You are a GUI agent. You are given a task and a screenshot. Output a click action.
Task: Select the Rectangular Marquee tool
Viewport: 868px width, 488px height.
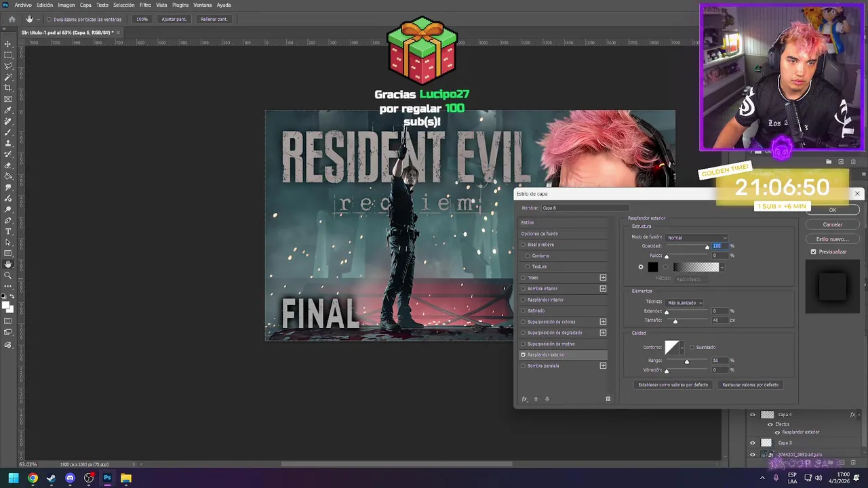tap(8, 55)
